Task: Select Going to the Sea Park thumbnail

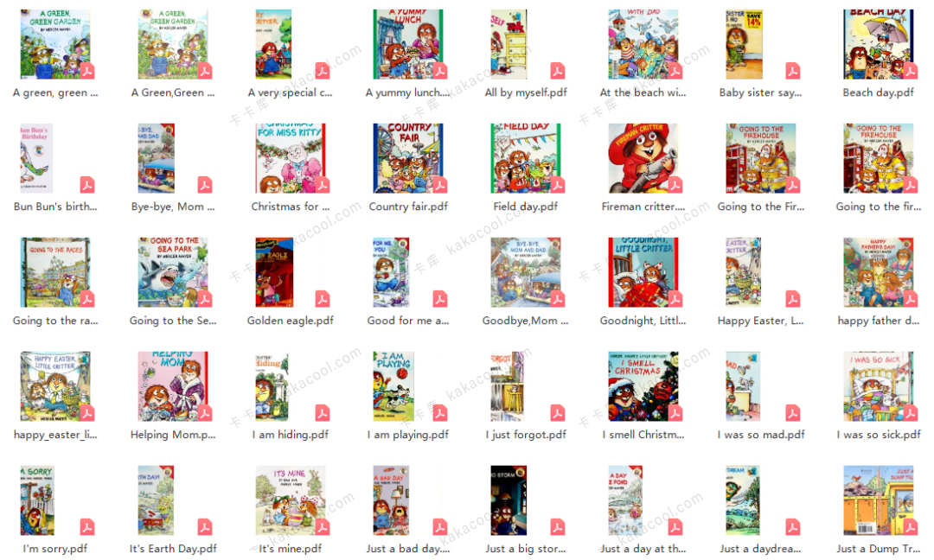Action: 174,272
